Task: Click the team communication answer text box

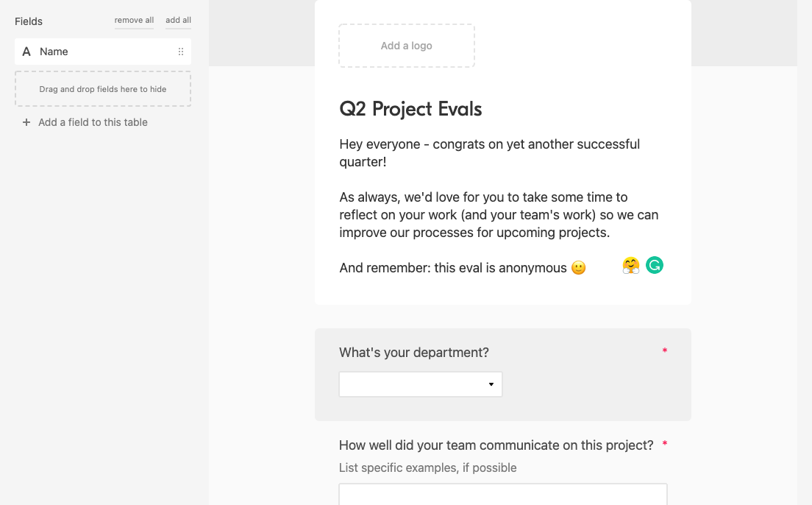Action: click(x=503, y=494)
